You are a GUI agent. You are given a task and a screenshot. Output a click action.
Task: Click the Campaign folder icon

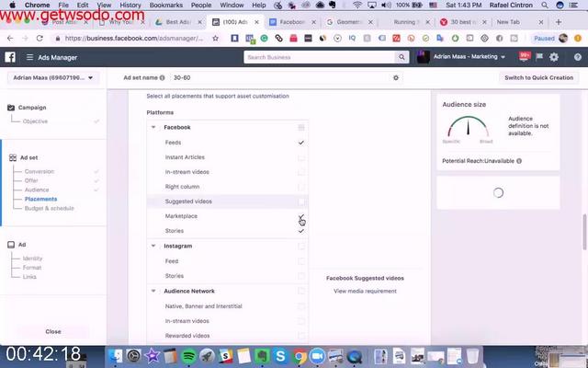11,108
